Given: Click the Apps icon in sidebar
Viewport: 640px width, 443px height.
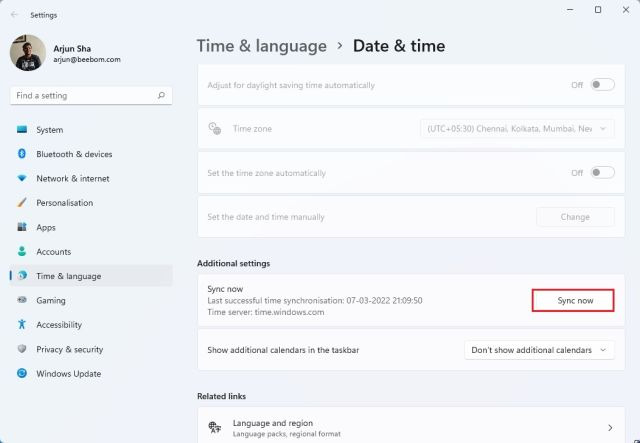Looking at the screenshot, I should pyautogui.click(x=22, y=227).
